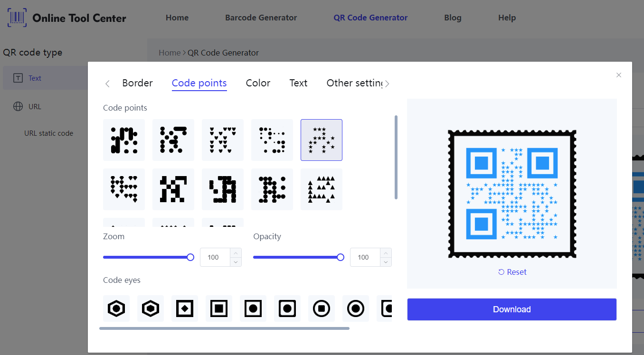
Task: Click the Online Tool Center barcode logo
Action: coord(17,18)
